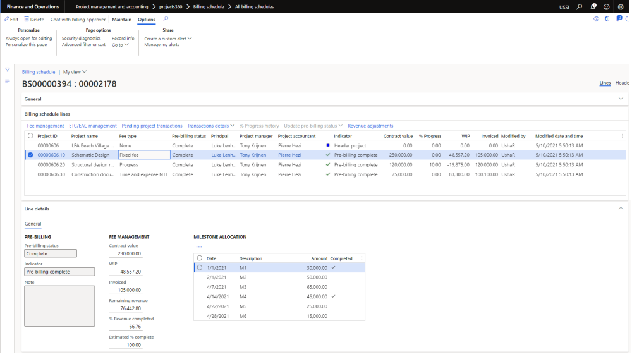Screen dimensions: 632x364
Task: Open the search icon in the action pane
Action: pos(166,19)
